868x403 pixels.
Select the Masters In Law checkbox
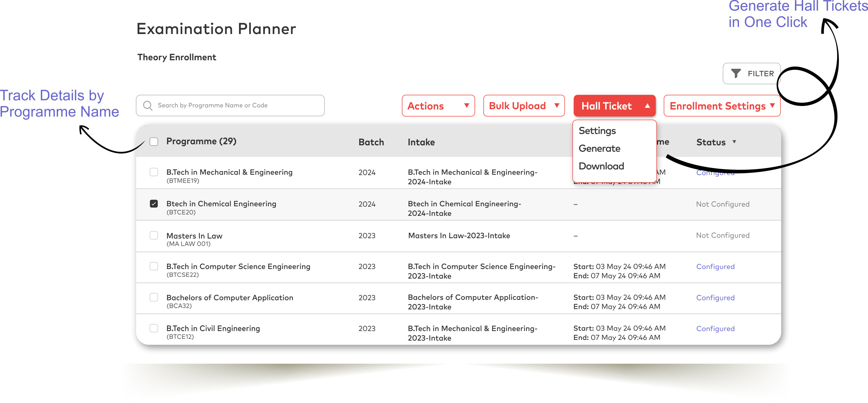pyautogui.click(x=154, y=235)
